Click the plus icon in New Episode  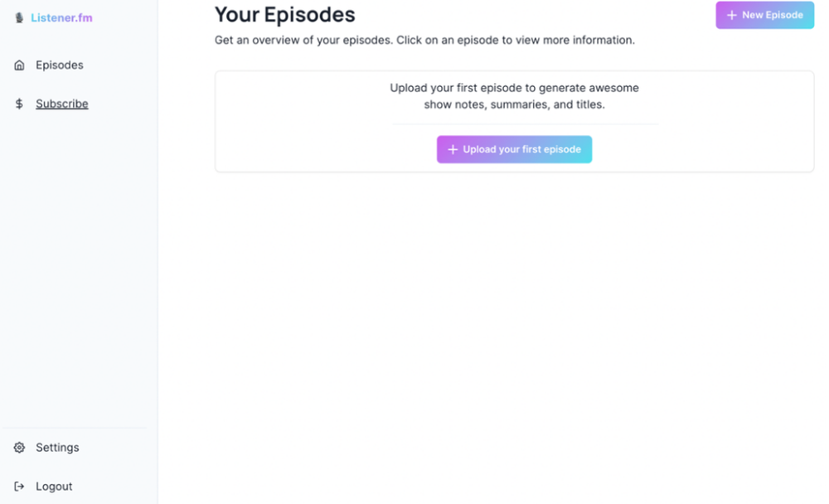(x=732, y=16)
